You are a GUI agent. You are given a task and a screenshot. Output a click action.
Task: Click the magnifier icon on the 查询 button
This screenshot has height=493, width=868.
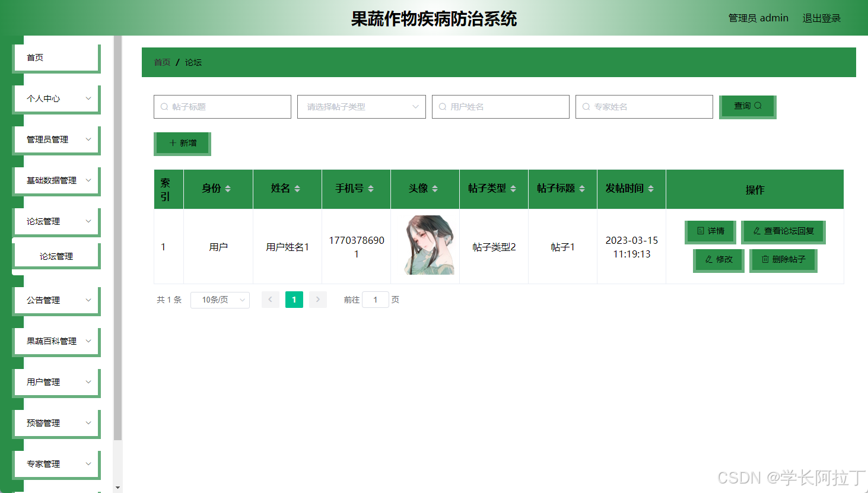click(758, 106)
